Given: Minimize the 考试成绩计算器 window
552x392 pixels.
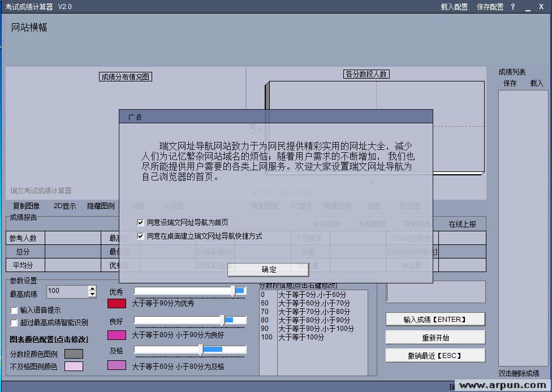Looking at the screenshot, I should pos(527,7).
